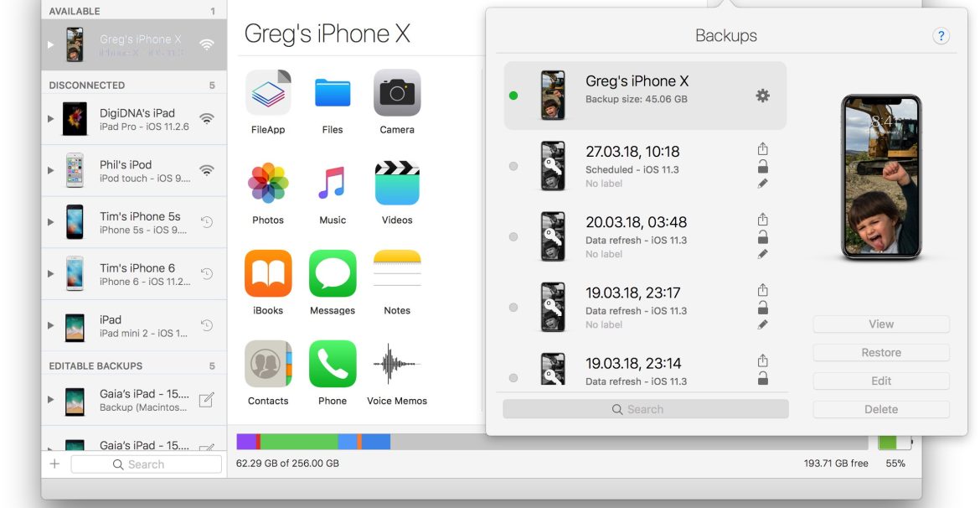The image size is (980, 508).
Task: Expand the Phil's iPod disclosure triangle
Action: 50,170
